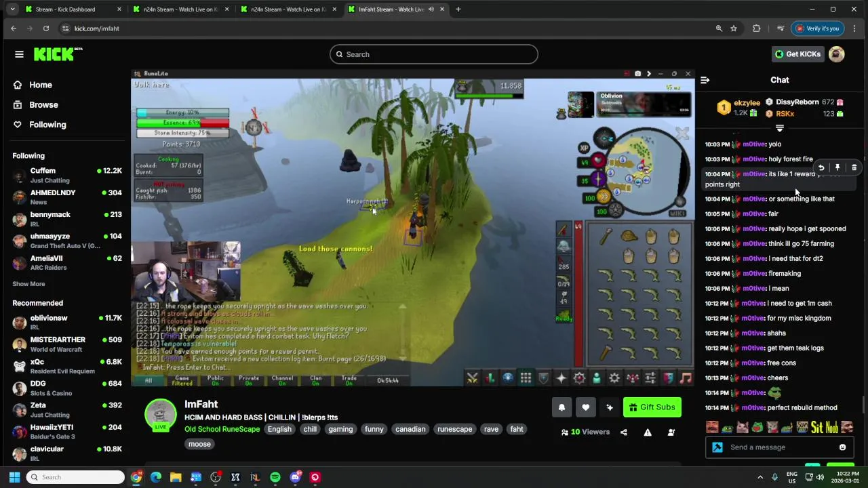Collapse the chat panel with arrow icon
The image size is (868, 488).
pos(705,80)
